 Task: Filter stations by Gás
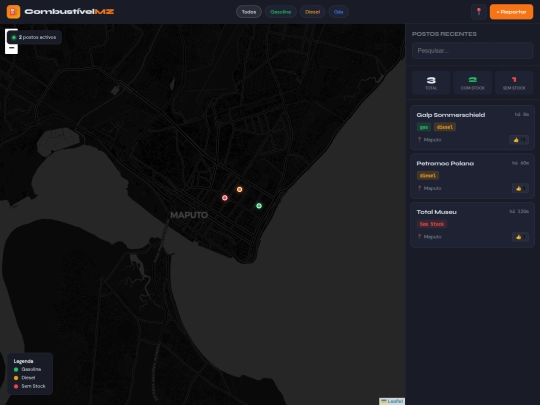(x=339, y=12)
